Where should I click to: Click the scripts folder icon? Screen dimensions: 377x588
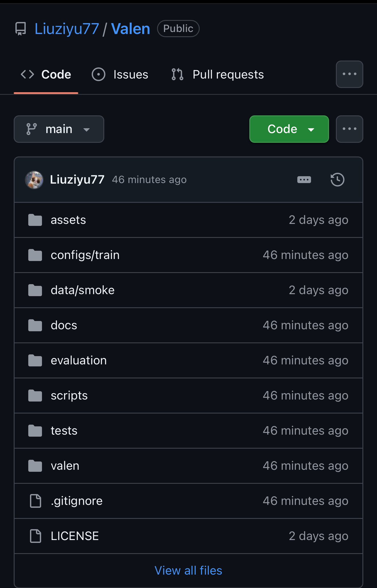click(x=35, y=396)
